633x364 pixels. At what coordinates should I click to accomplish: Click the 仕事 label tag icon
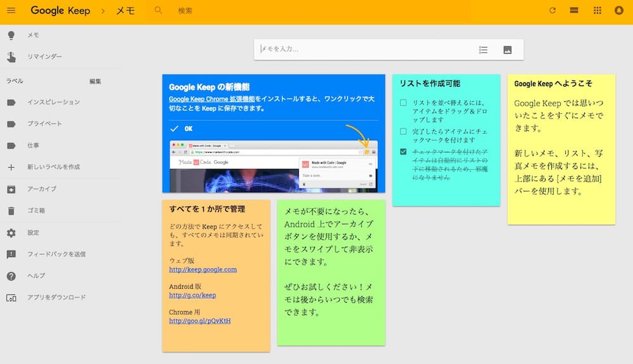tap(11, 146)
